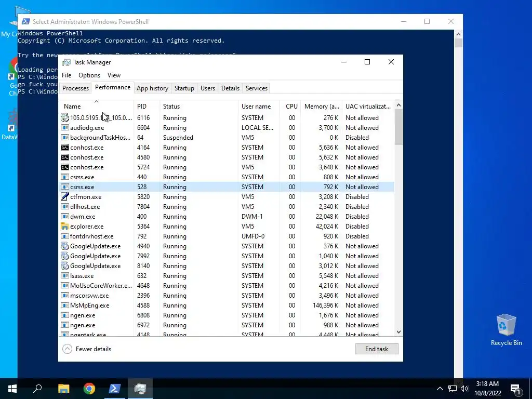The width and height of the screenshot is (532, 399).
Task: Switch to the Processes tab
Action: point(75,88)
